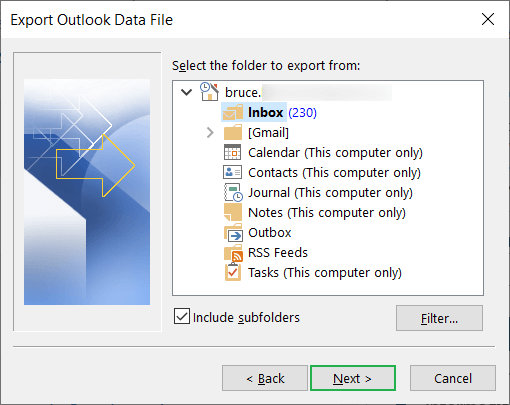Click the RSS Feeds orange icon
This screenshot has height=405, width=510.
[x=233, y=253]
